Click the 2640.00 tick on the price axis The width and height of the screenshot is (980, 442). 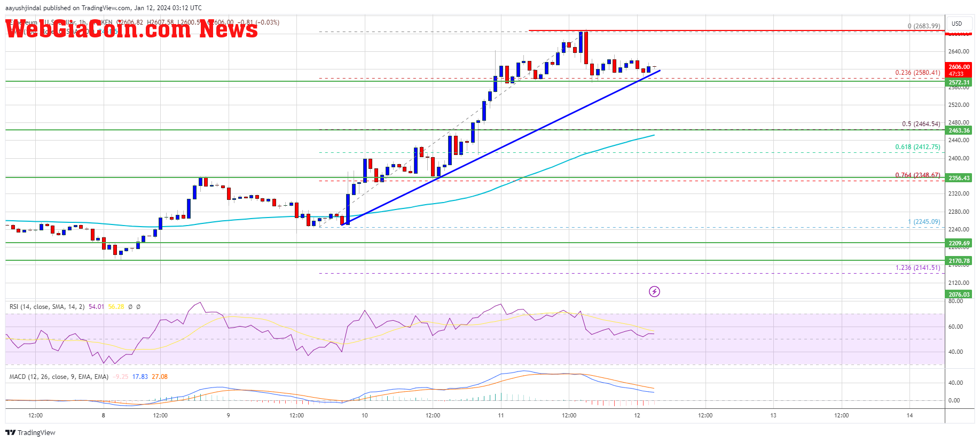tap(959, 52)
